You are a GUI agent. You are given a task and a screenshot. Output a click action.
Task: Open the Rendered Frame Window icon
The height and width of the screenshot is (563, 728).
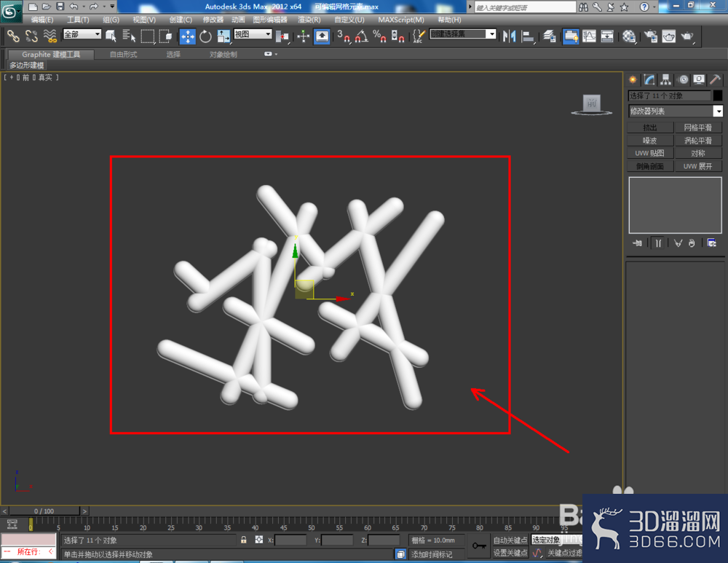pyautogui.click(x=668, y=36)
